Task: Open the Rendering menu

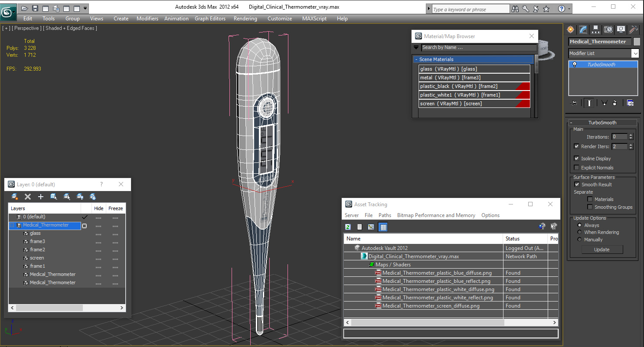Action: [245, 19]
